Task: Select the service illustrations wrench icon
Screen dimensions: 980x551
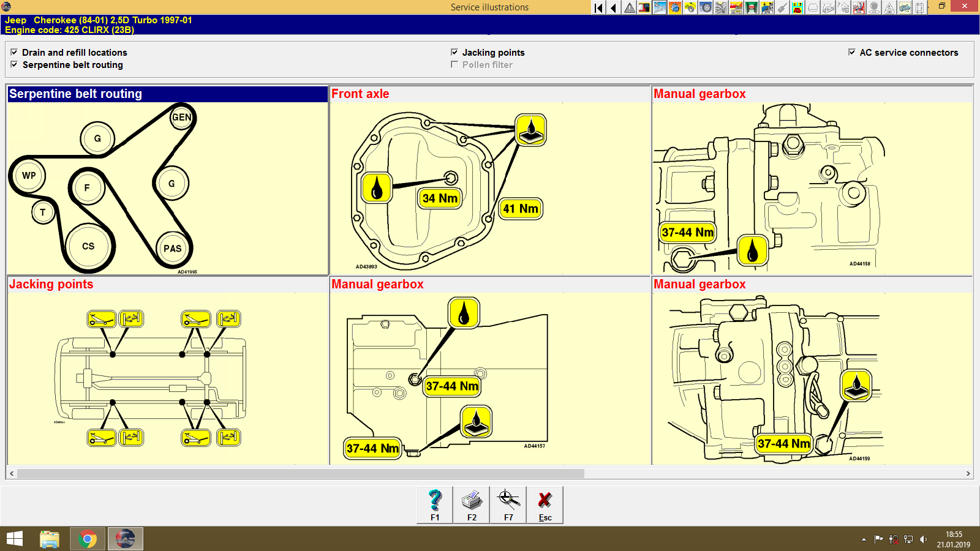Action: [660, 7]
